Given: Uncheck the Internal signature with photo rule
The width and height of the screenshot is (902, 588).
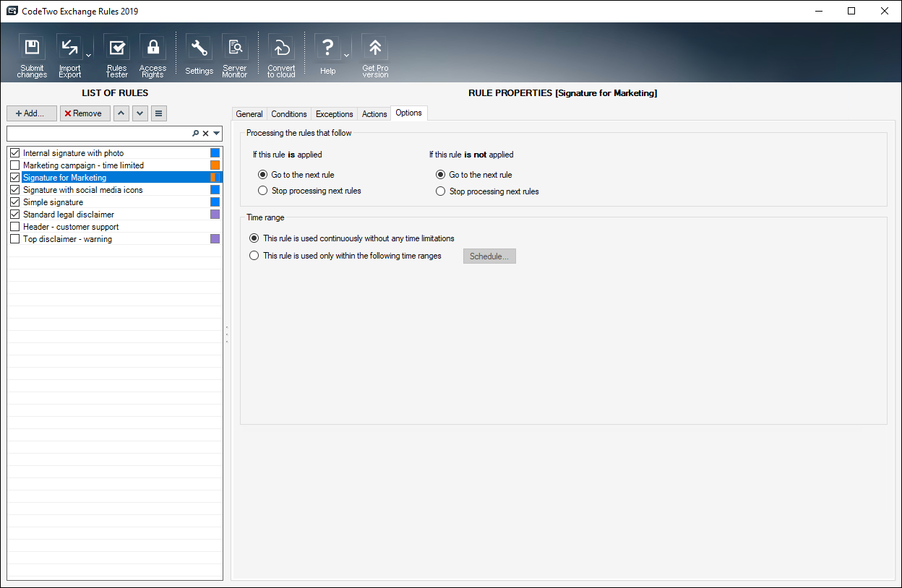Looking at the screenshot, I should click(x=14, y=153).
